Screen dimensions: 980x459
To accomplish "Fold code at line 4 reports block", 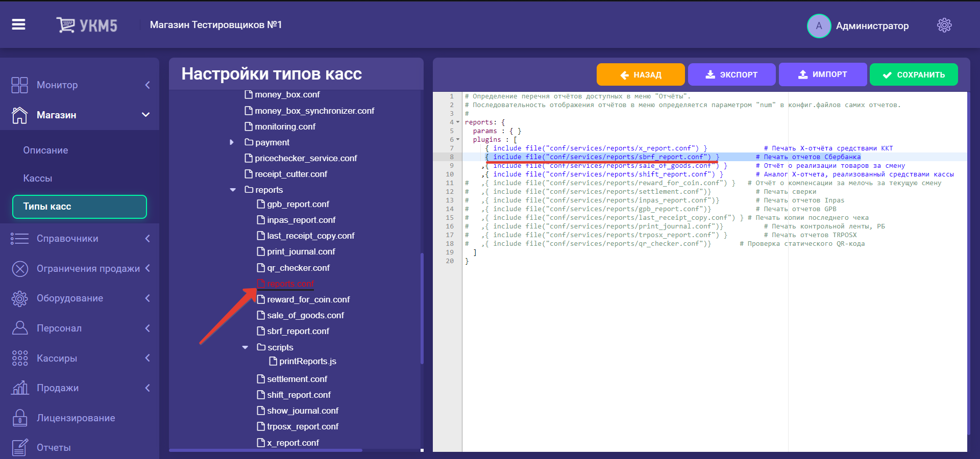I will [x=458, y=122].
